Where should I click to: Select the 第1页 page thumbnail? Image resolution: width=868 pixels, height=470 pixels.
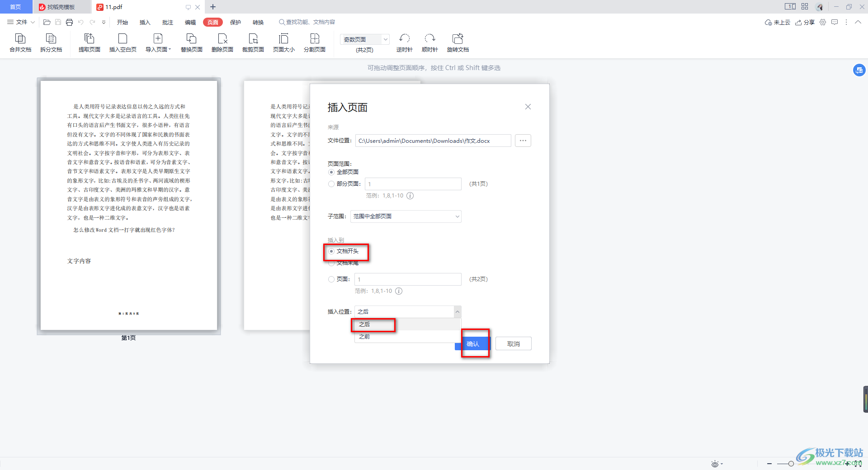129,206
